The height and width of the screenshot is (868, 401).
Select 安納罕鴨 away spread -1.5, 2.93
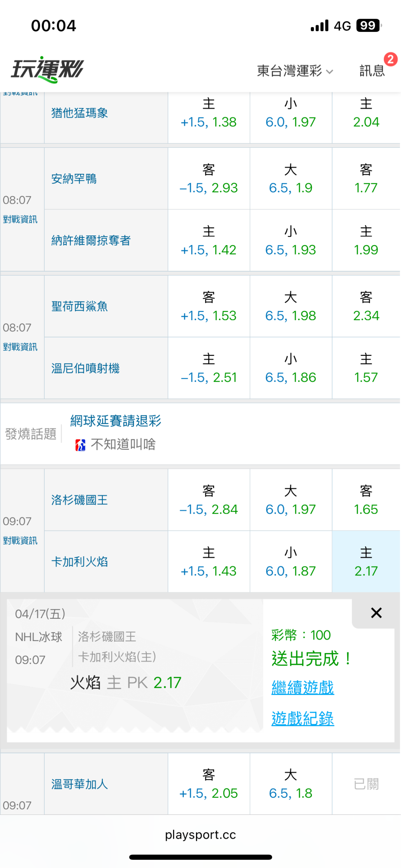209,179
